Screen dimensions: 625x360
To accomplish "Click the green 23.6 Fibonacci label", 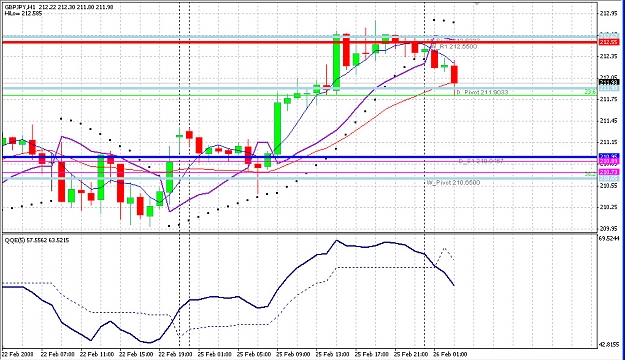I will [590, 92].
